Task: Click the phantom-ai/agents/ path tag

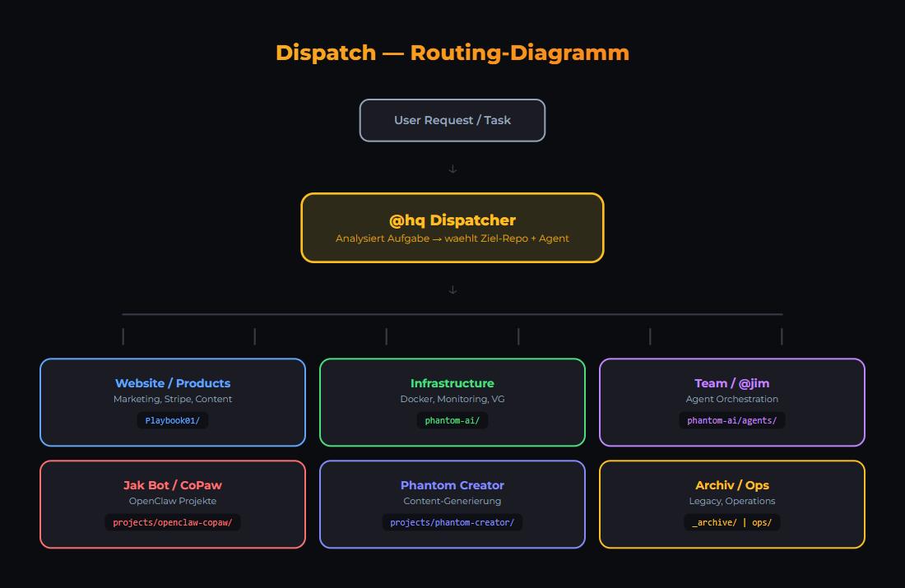Action: 732,420
